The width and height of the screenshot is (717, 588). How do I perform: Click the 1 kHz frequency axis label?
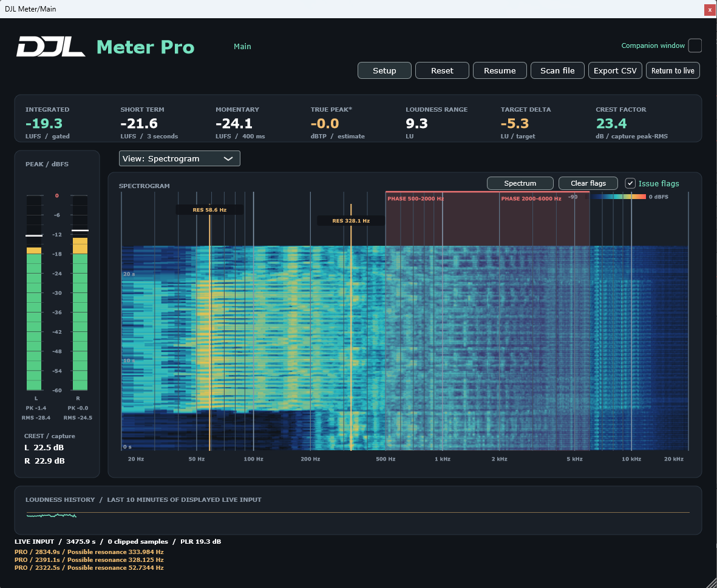point(442,459)
